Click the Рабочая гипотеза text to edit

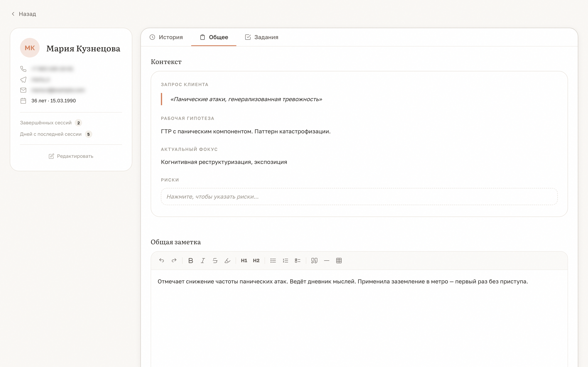click(x=246, y=131)
